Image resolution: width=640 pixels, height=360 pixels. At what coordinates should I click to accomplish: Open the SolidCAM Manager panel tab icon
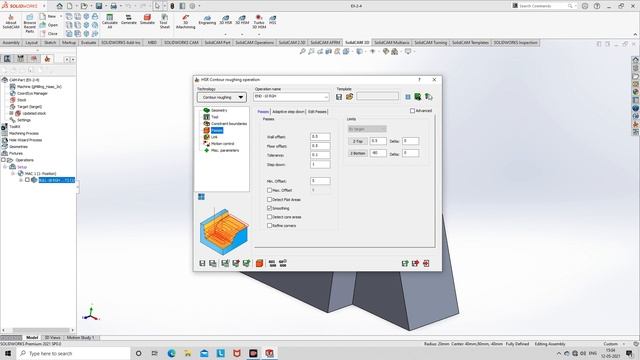[47, 59]
